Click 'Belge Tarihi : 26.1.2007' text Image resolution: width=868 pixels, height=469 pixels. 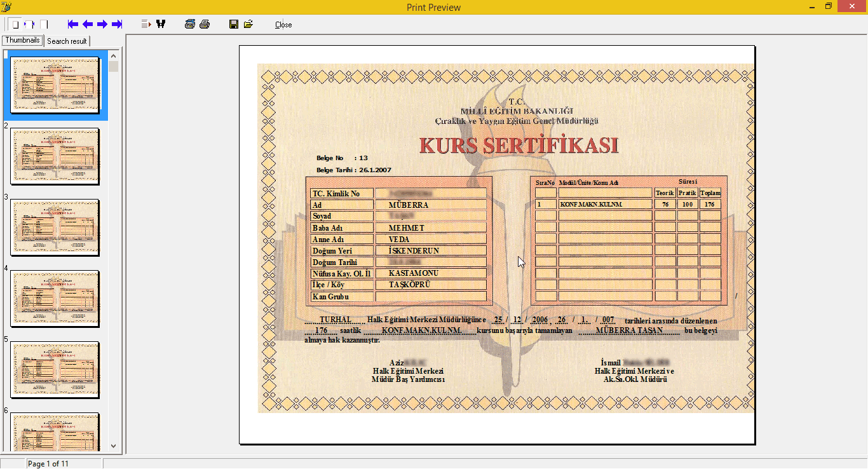click(353, 170)
